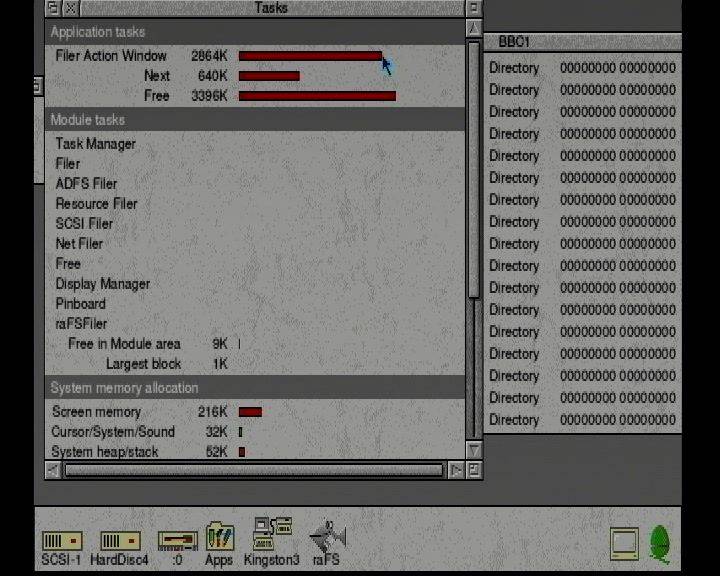Click the horizontal scrollbar left arrow
720x576 pixels.
click(53, 470)
